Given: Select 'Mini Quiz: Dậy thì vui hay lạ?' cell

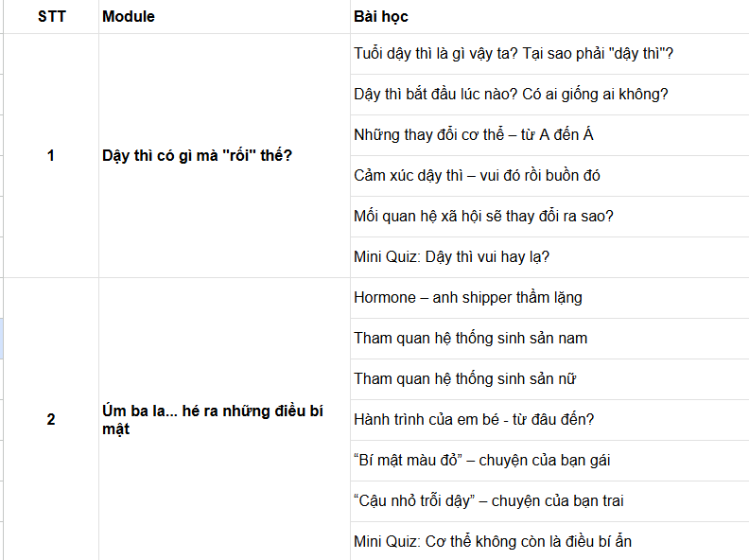Looking at the screenshot, I should tap(549, 257).
